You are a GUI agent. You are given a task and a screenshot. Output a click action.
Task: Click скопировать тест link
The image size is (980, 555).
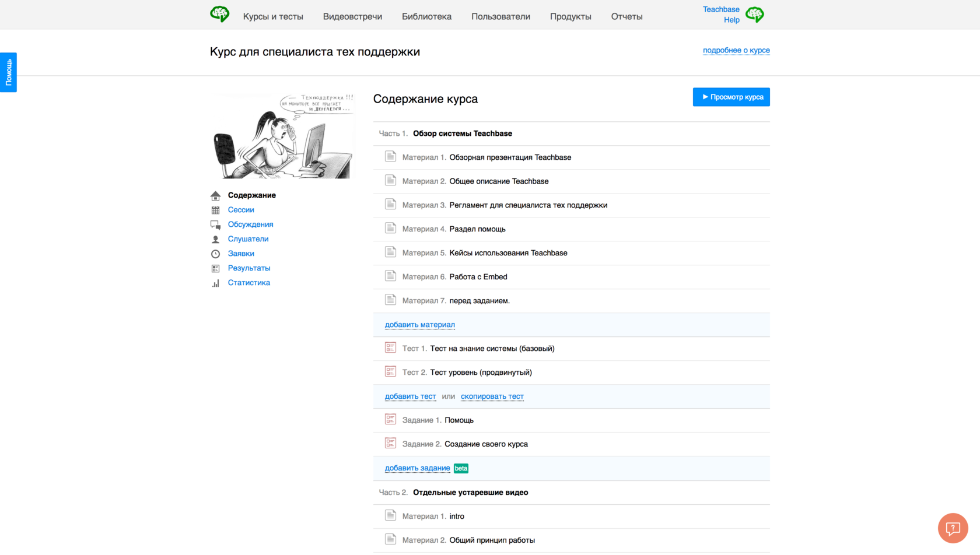click(x=492, y=396)
